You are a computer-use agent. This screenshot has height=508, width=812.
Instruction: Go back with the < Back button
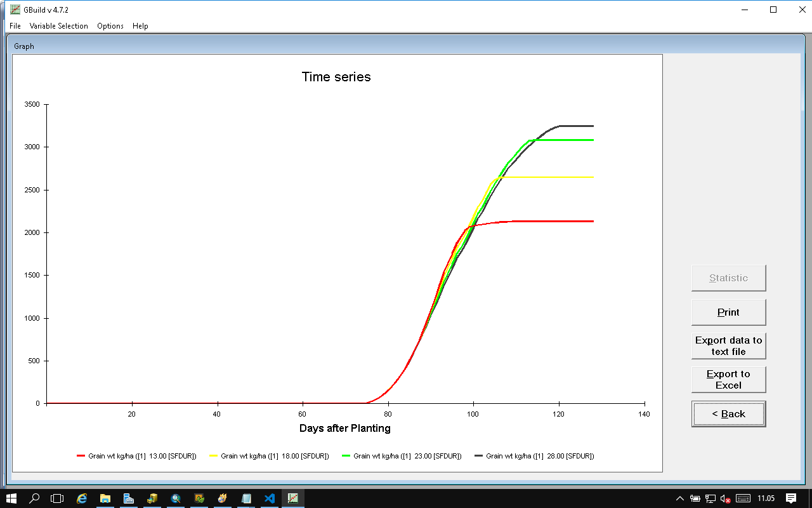(x=728, y=414)
